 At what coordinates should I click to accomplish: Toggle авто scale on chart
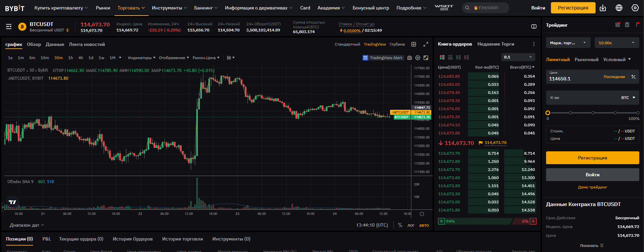[424, 225]
